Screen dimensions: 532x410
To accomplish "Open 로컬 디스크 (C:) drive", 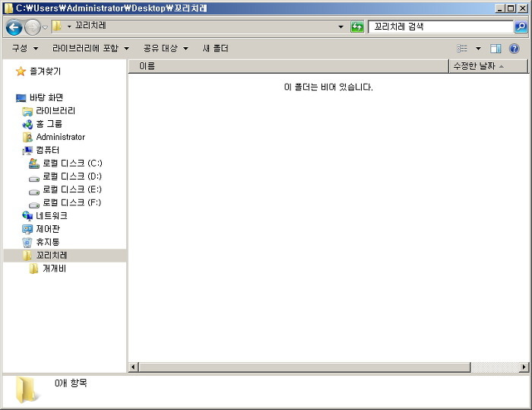I will click(x=73, y=164).
